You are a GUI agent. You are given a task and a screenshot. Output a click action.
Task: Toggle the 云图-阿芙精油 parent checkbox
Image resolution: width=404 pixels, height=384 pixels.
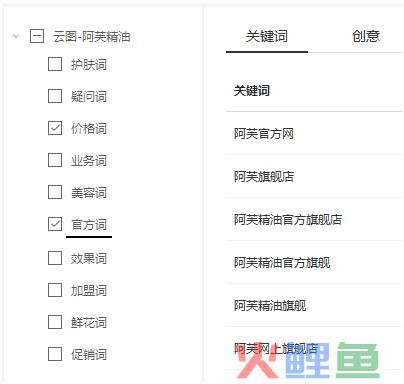pyautogui.click(x=37, y=36)
